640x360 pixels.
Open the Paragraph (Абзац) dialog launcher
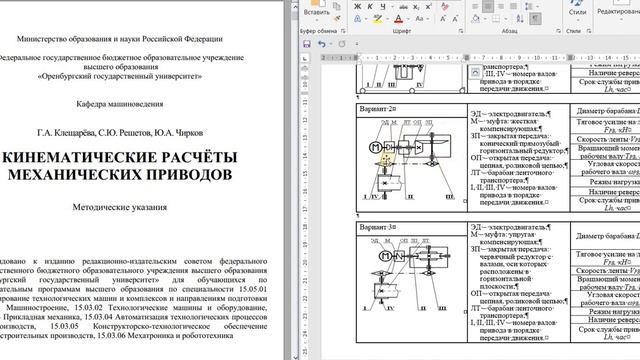(558, 31)
